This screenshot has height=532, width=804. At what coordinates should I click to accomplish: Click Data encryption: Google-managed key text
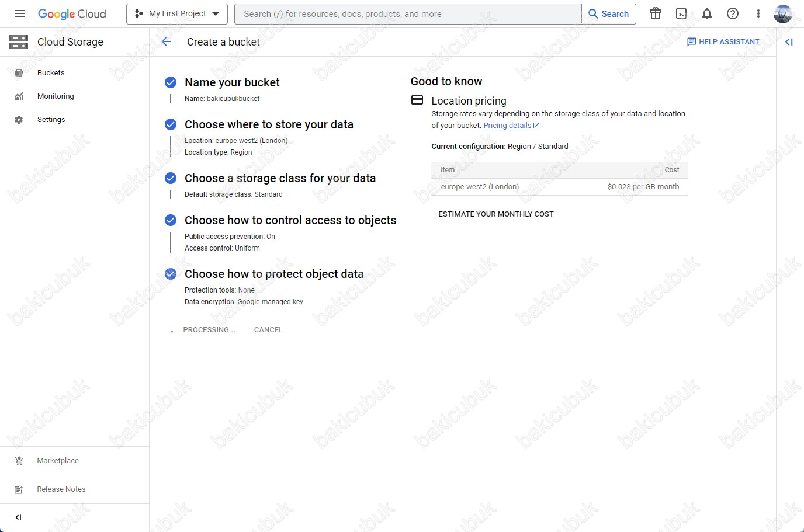point(244,302)
